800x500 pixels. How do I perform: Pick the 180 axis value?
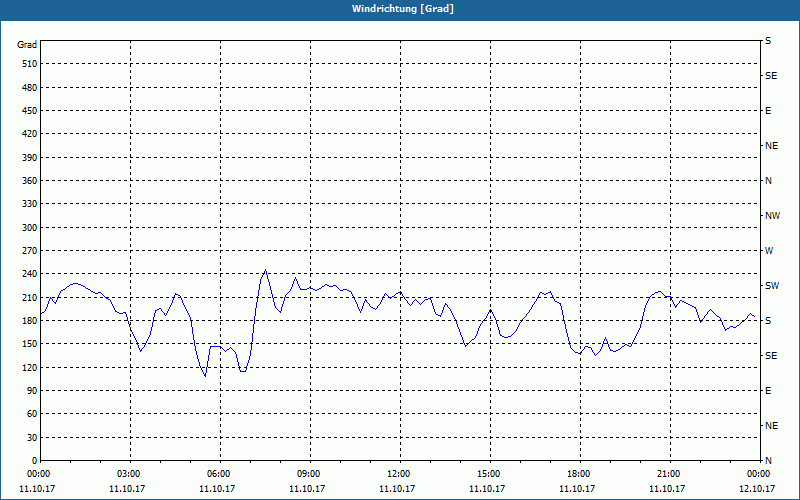click(29, 320)
